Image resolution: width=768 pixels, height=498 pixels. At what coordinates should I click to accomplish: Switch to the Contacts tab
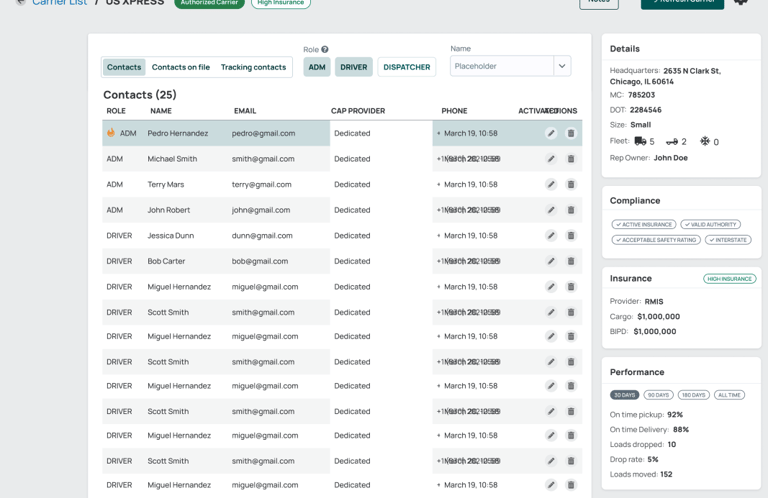(x=124, y=67)
